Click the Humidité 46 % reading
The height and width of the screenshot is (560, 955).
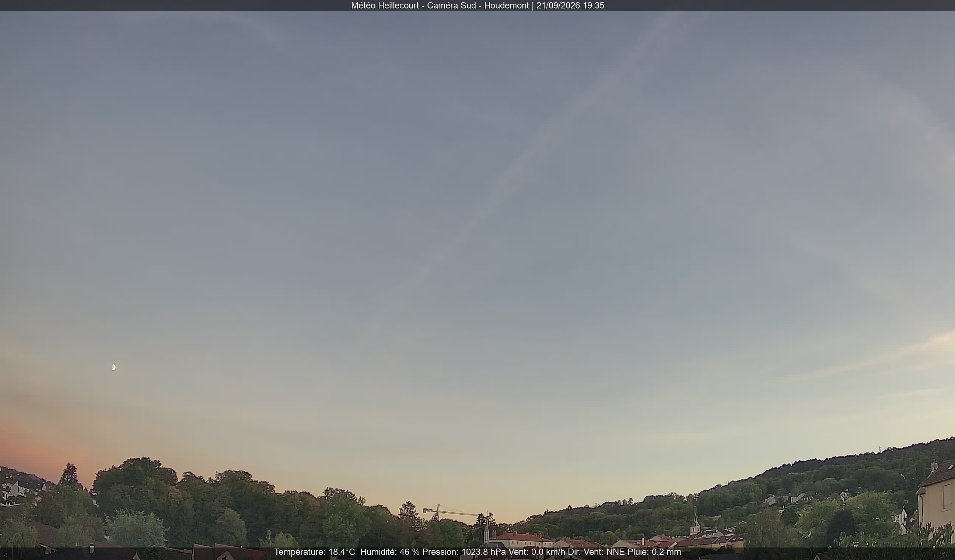click(x=389, y=552)
